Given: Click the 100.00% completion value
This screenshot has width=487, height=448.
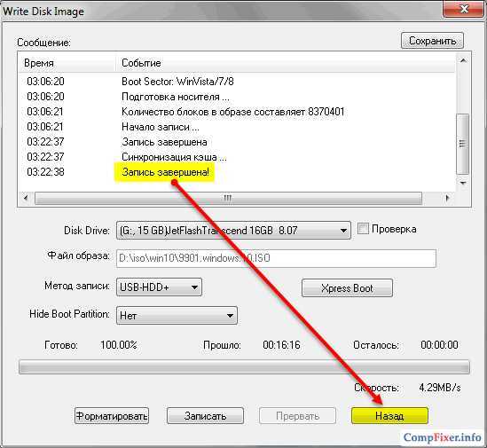Looking at the screenshot, I should click(x=119, y=345).
